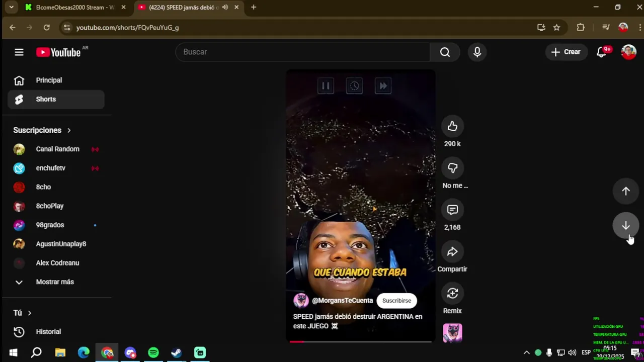
Task: Expand Mostrar más in subscriptions
Action: (x=56, y=282)
